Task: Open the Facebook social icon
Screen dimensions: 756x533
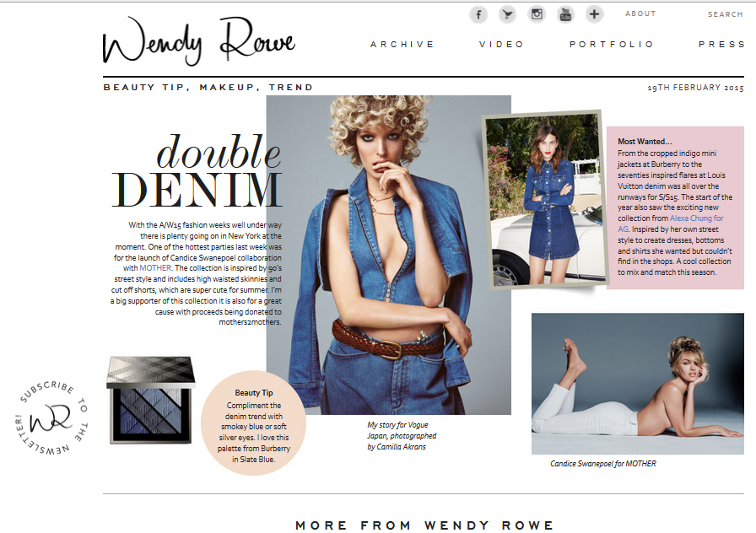Action: 478,14
